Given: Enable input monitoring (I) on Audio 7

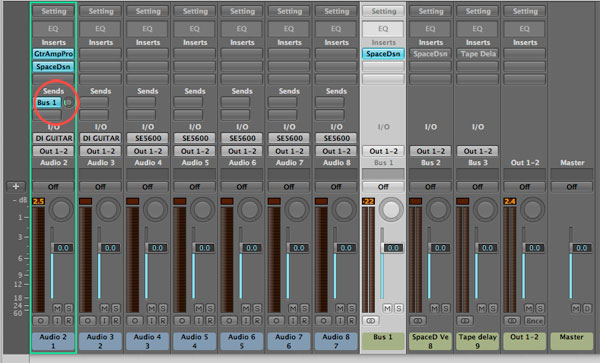Looking at the screenshot, I should tap(292, 321).
